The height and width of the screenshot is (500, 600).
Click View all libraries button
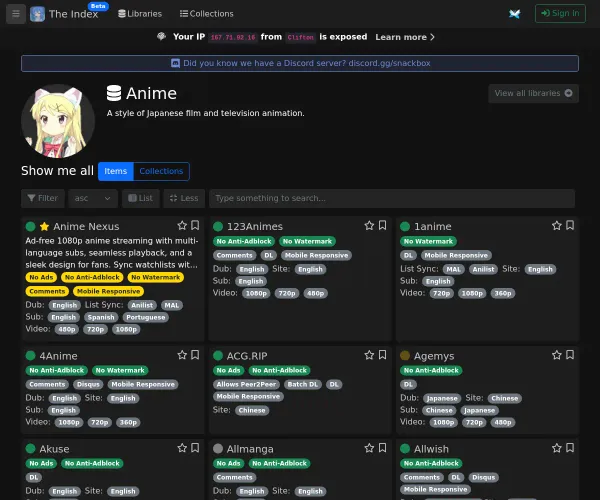(534, 93)
